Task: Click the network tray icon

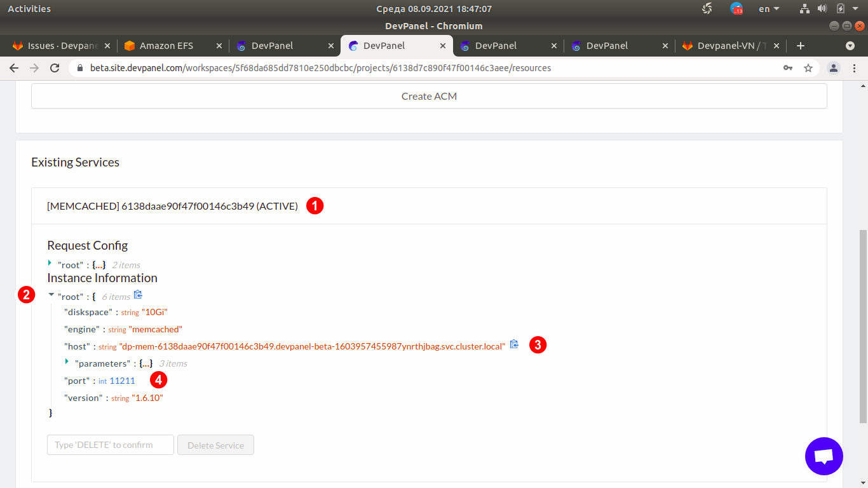Action: pyautogui.click(x=804, y=8)
